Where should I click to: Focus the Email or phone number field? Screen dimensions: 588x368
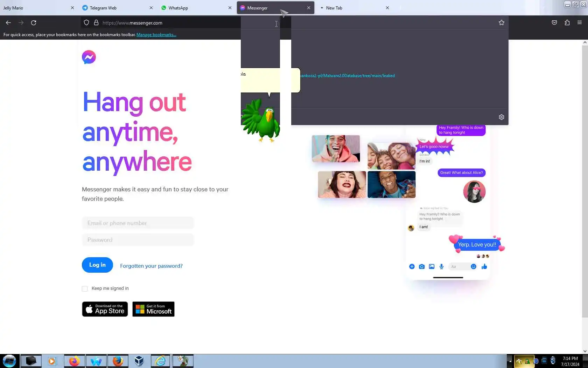(138, 223)
